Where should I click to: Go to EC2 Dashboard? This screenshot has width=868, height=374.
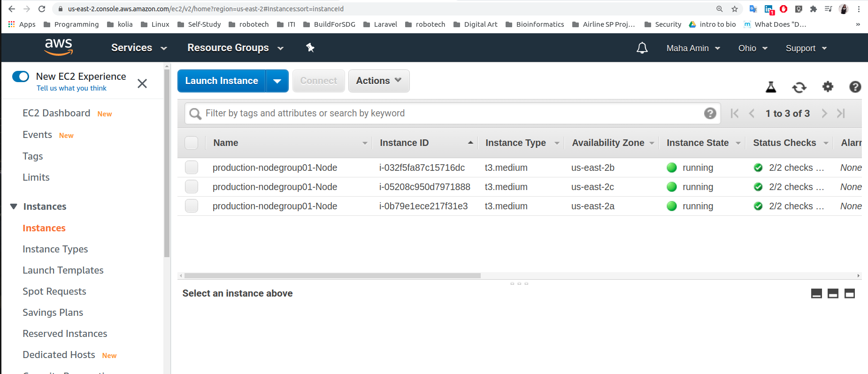(56, 113)
